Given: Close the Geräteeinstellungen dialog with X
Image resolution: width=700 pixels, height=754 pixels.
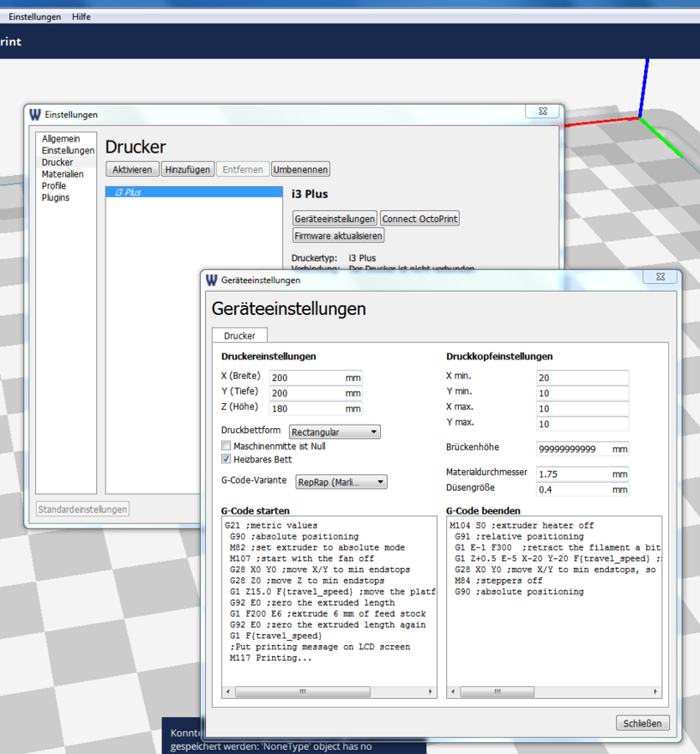Looking at the screenshot, I should [660, 277].
